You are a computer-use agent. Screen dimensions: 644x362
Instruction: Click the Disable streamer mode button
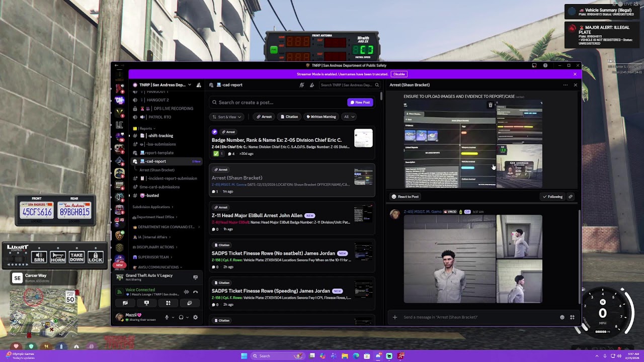pyautogui.click(x=398, y=74)
